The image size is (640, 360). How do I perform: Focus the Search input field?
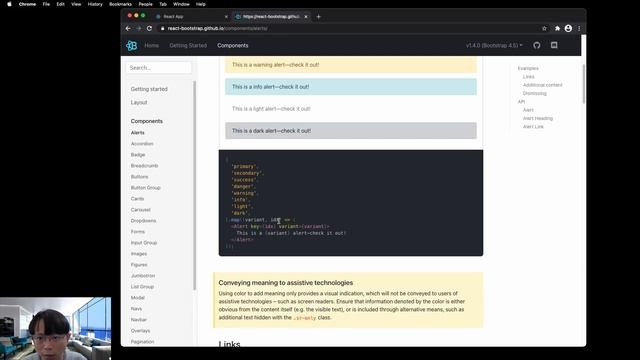(x=158, y=68)
